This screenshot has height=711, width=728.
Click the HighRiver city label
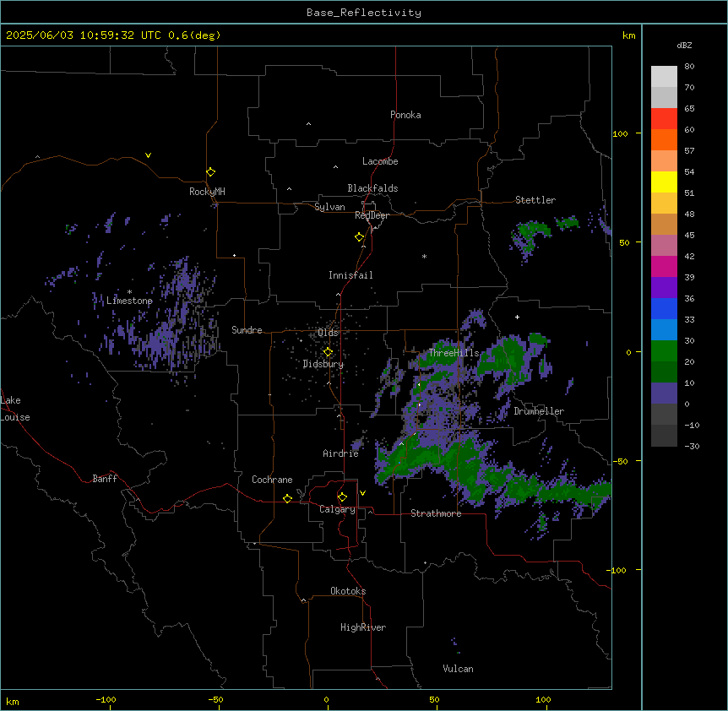(x=363, y=627)
